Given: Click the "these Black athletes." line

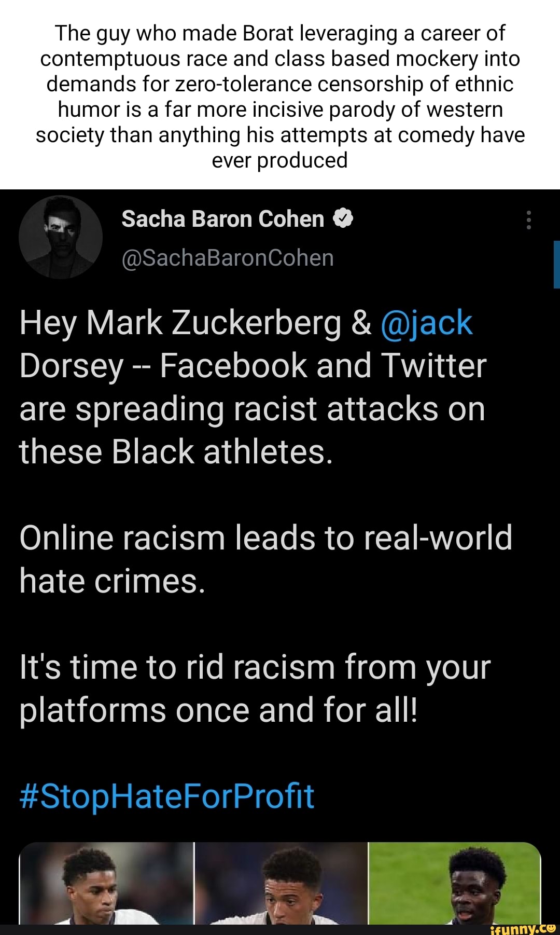Looking at the screenshot, I should pyautogui.click(x=176, y=451).
